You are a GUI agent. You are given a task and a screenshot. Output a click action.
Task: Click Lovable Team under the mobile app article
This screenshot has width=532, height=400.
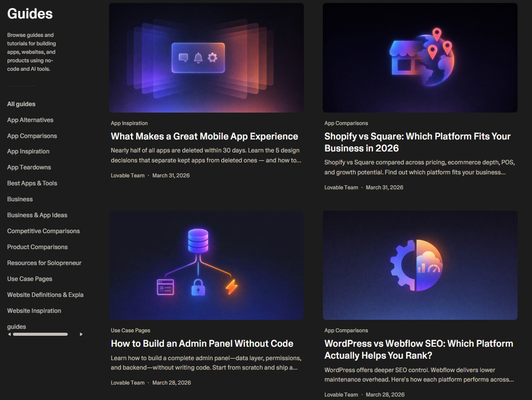coord(128,176)
